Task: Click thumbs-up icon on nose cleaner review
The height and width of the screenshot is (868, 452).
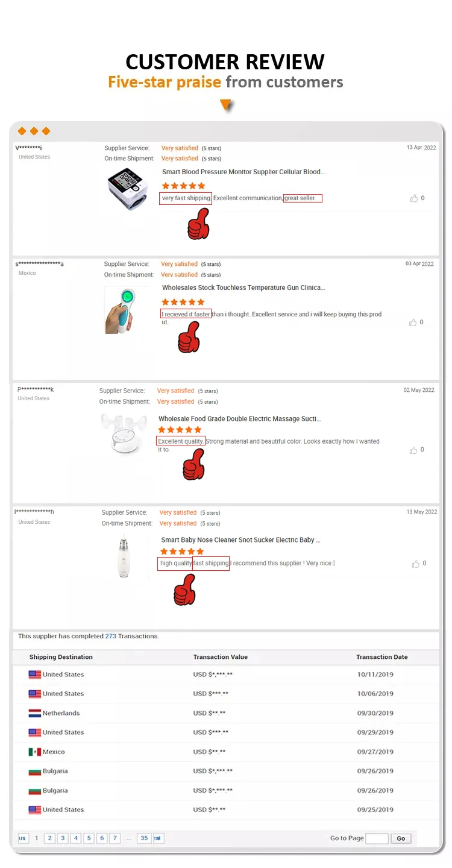Action: click(415, 564)
